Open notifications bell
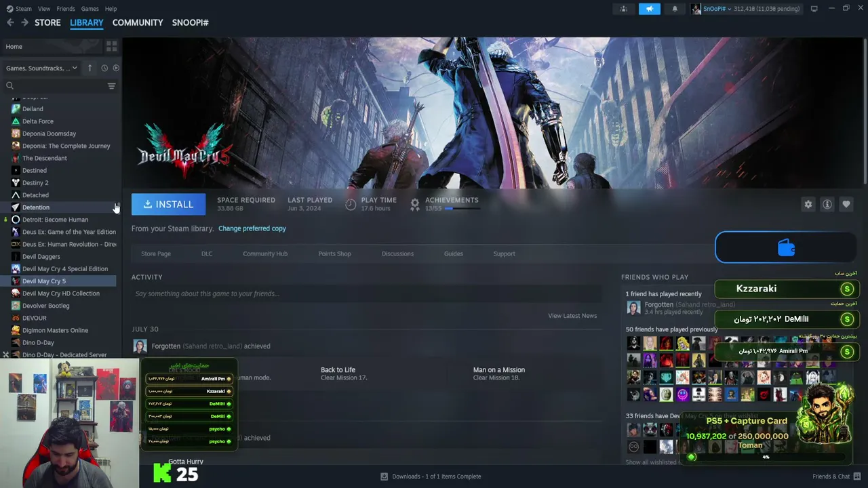The image size is (868, 488). pyautogui.click(x=675, y=9)
